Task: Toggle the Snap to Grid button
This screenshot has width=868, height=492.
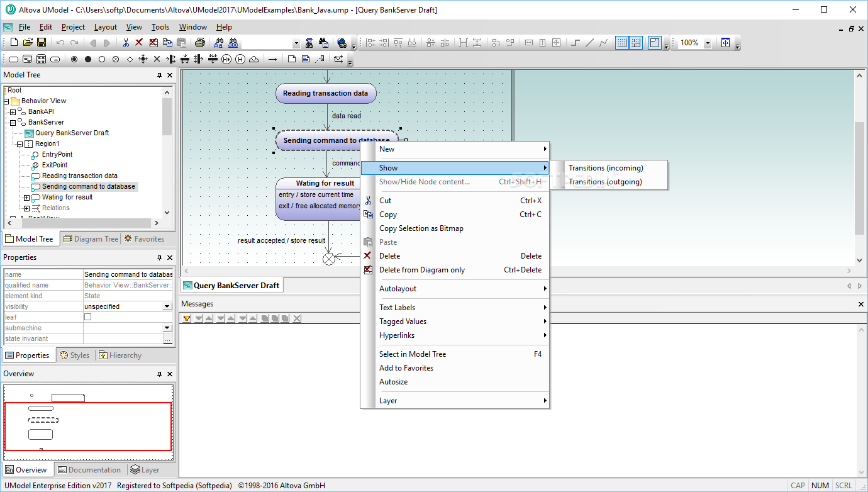Action: (x=636, y=43)
